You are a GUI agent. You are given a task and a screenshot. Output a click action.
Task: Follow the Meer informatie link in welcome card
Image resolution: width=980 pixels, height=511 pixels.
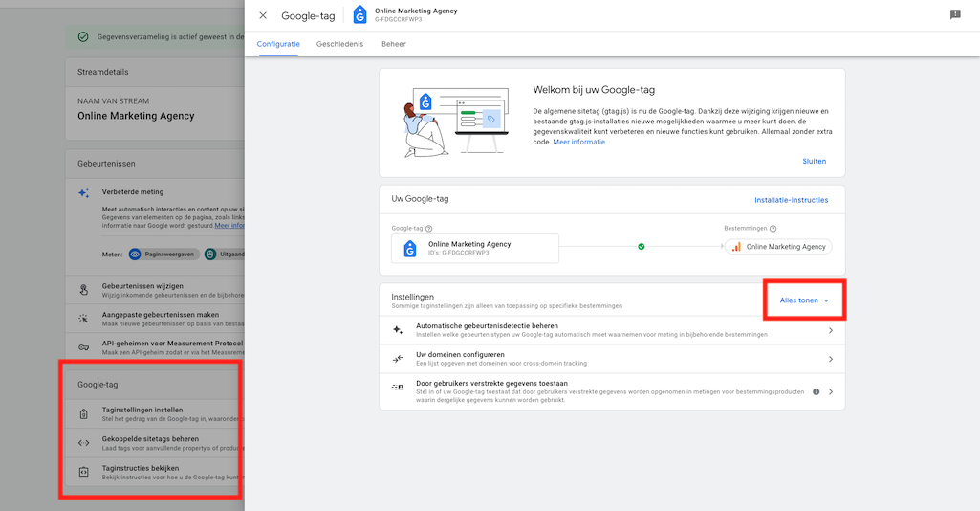coord(578,142)
